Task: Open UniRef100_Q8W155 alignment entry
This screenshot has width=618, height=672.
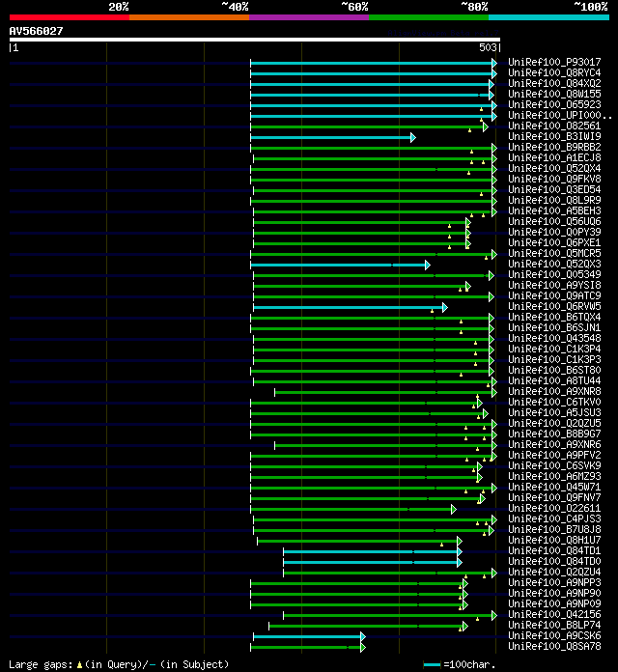Action: pos(554,94)
